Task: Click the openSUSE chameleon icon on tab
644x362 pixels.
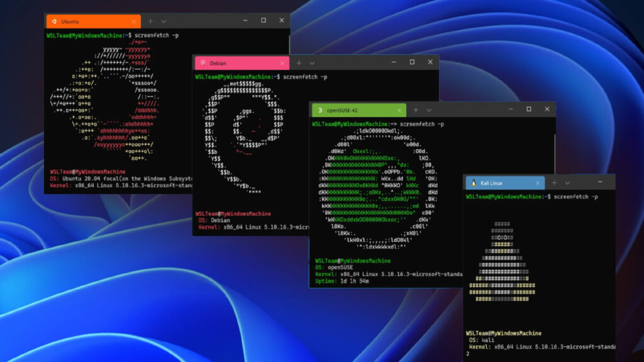Action: tap(320, 110)
